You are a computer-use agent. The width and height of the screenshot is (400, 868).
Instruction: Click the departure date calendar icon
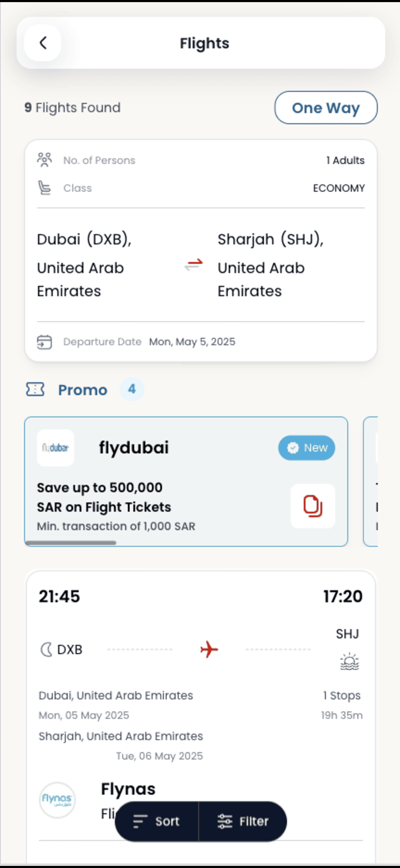(x=44, y=342)
